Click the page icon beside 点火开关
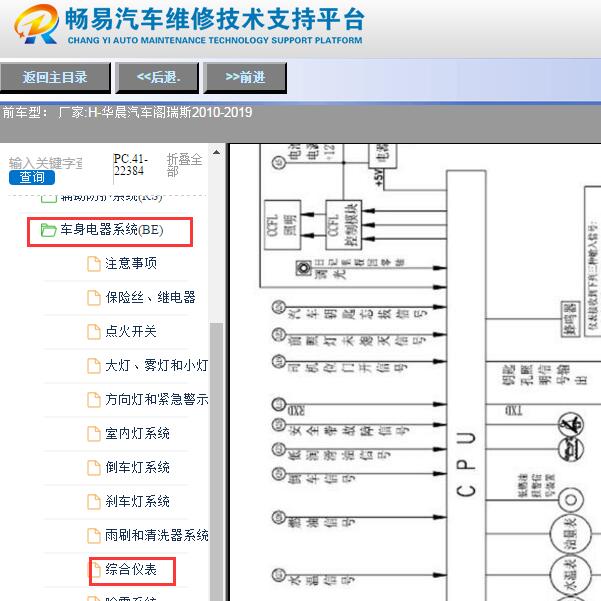Screen dimensions: 601x601 click(x=94, y=332)
